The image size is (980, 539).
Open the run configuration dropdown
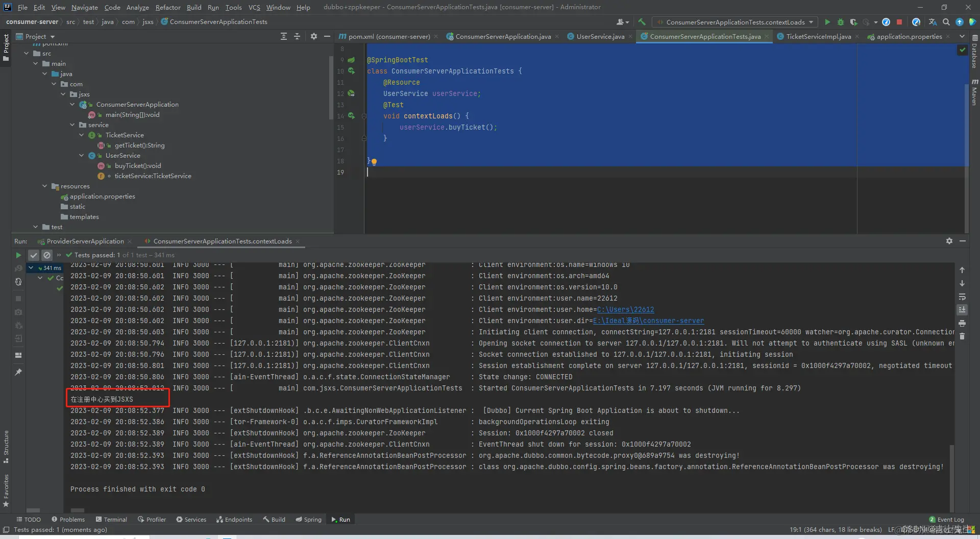pos(735,22)
